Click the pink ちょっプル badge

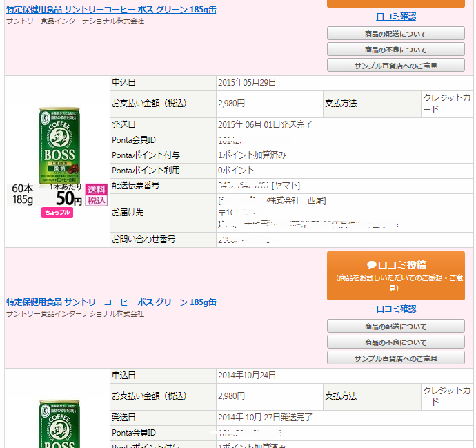coord(57,213)
